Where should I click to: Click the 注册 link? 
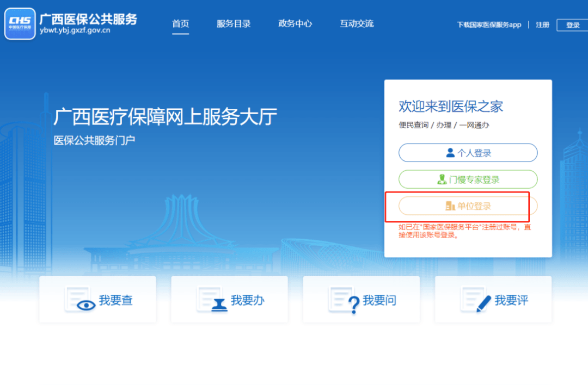543,24
